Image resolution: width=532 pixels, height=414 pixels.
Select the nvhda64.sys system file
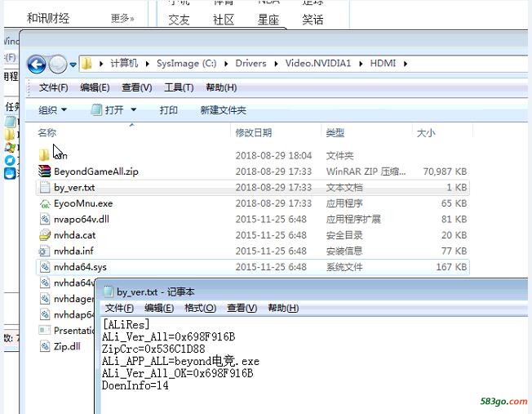(x=79, y=267)
